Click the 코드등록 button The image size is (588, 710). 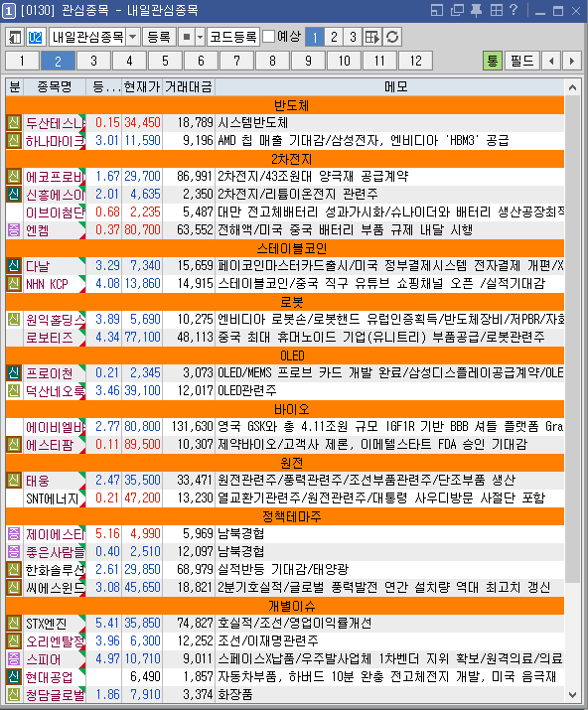click(x=233, y=37)
